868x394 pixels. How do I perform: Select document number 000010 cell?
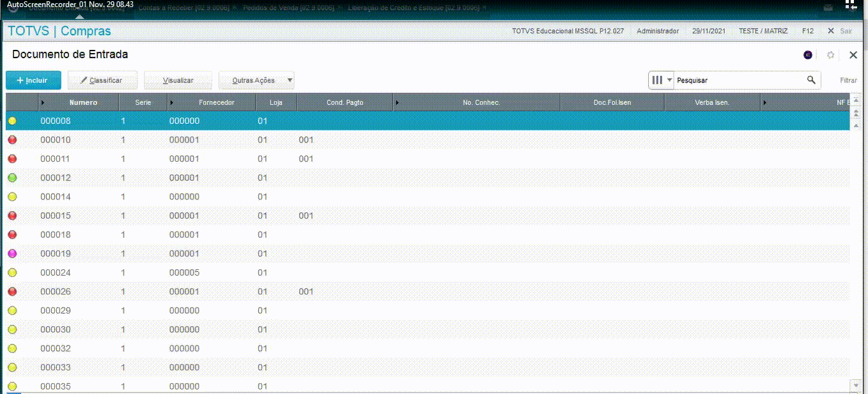(56, 140)
